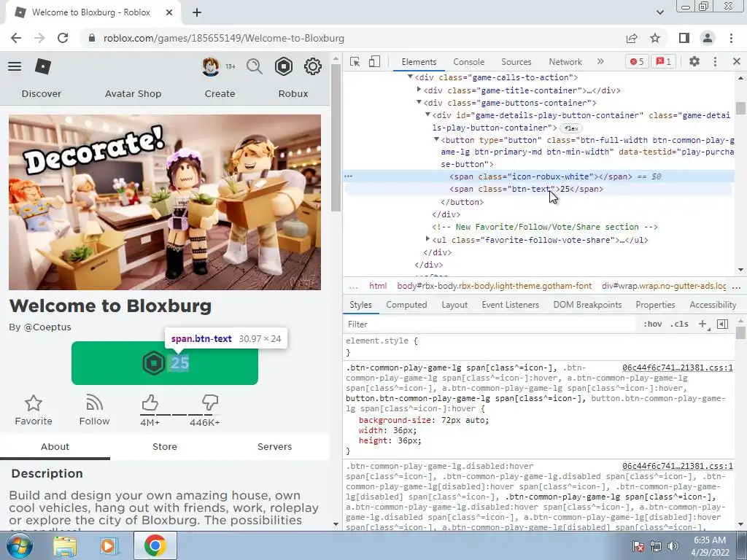This screenshot has width=747, height=560.
Task: Click the red error count badge
Action: 637,61
